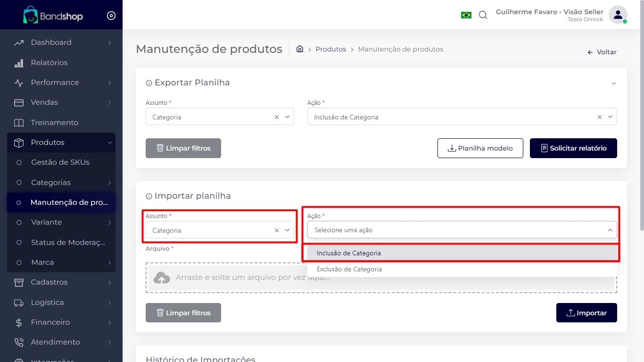Toggle sidebar pin circle icon near logo
The height and width of the screenshot is (362, 644).
coord(111,16)
